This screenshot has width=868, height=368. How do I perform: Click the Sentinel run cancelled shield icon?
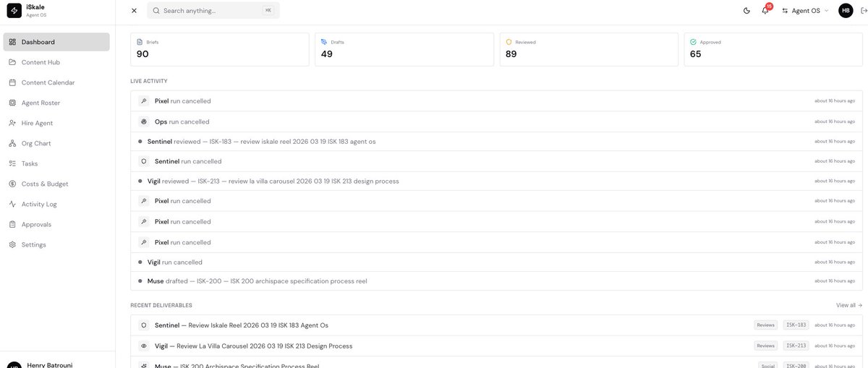coord(143,161)
